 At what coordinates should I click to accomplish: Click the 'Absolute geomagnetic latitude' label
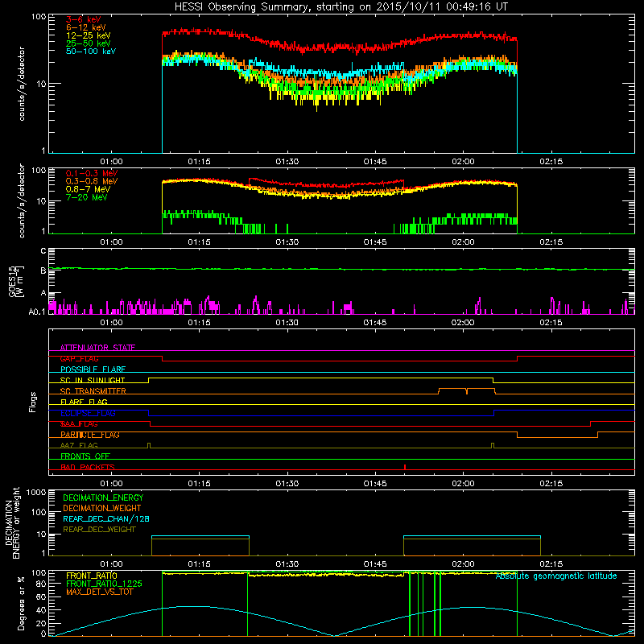[556, 576]
